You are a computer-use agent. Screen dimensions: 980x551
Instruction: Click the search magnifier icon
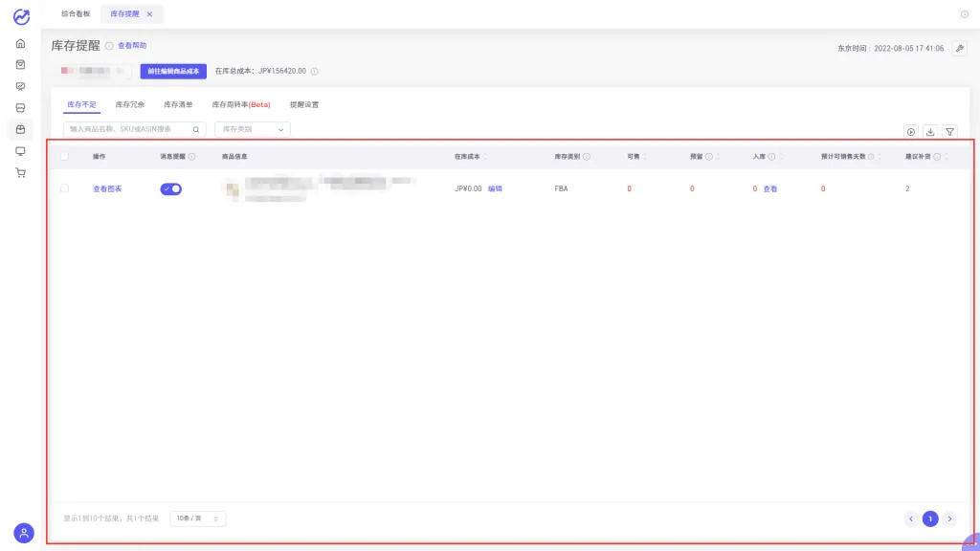195,129
